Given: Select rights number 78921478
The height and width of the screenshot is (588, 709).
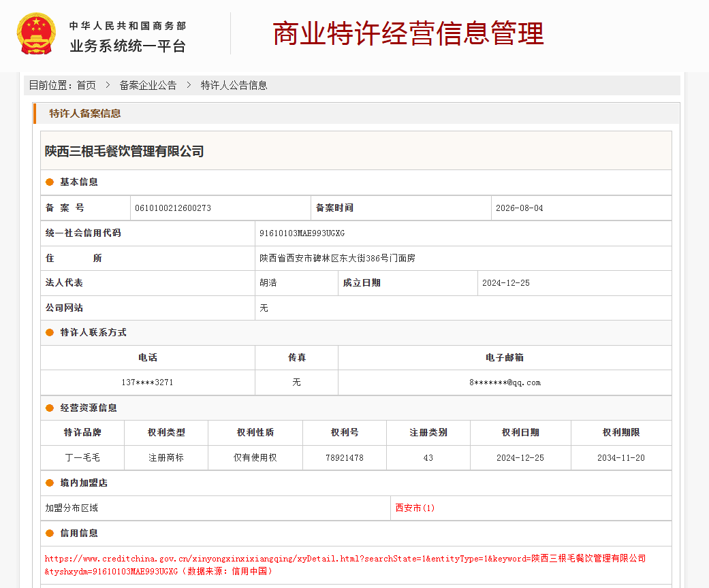Looking at the screenshot, I should pos(345,458).
